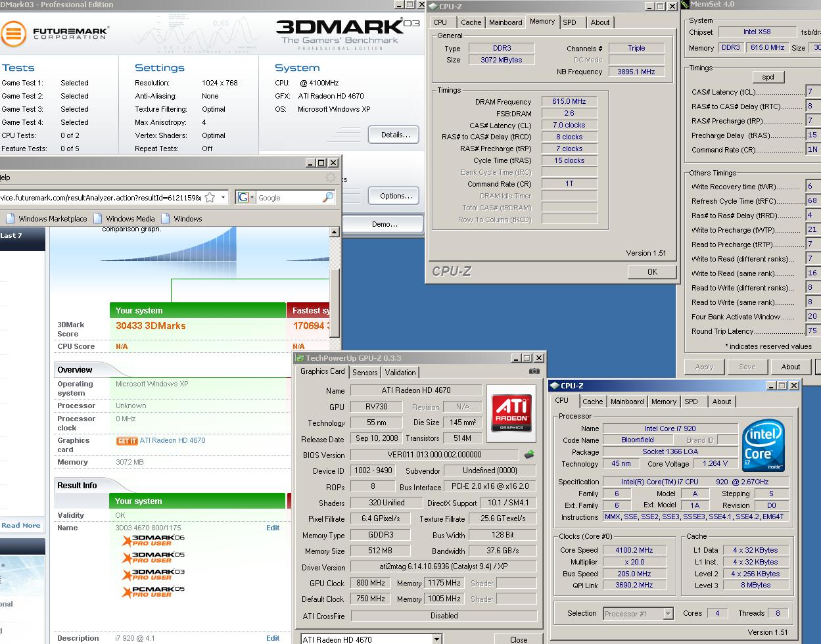Open the Cache tab in lower CPU-Z window
Screen dimensions: 821x644
tap(592, 402)
